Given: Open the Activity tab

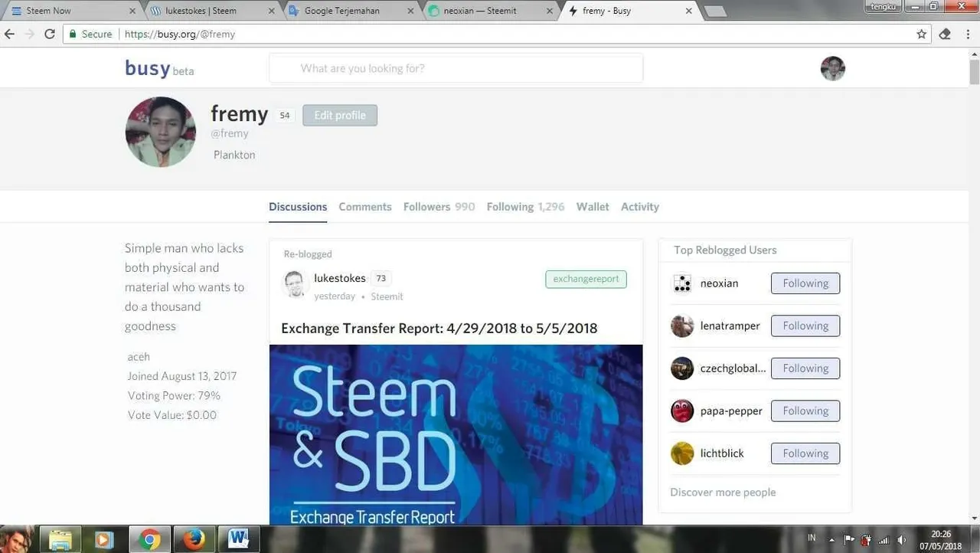Looking at the screenshot, I should pyautogui.click(x=640, y=207).
